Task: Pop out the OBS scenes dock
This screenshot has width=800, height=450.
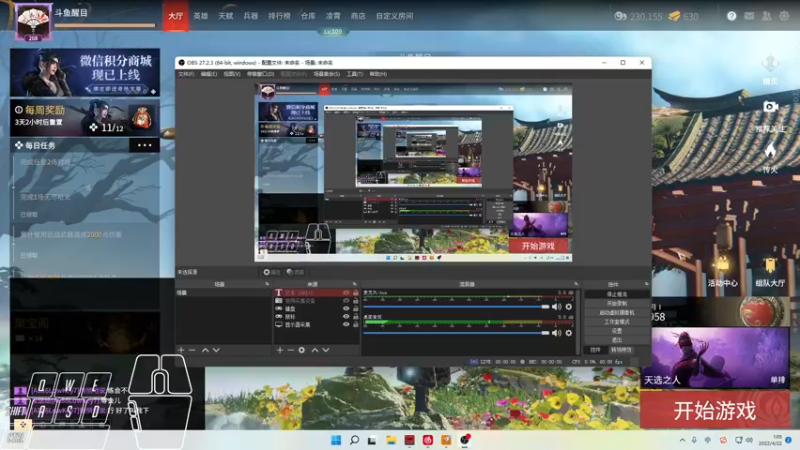Action: [x=267, y=284]
